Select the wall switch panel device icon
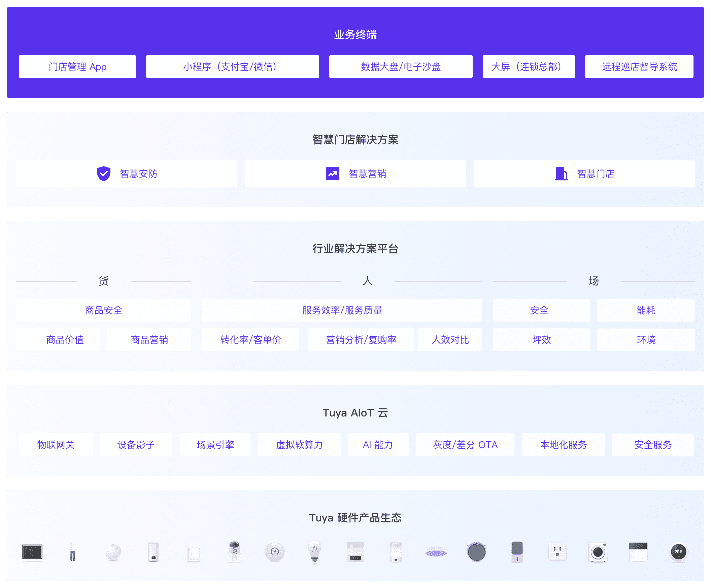This screenshot has height=588, width=711. [x=638, y=552]
